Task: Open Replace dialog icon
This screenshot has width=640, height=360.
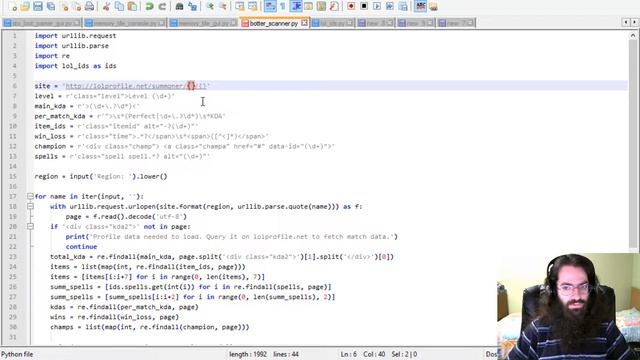Action: click(192, 6)
